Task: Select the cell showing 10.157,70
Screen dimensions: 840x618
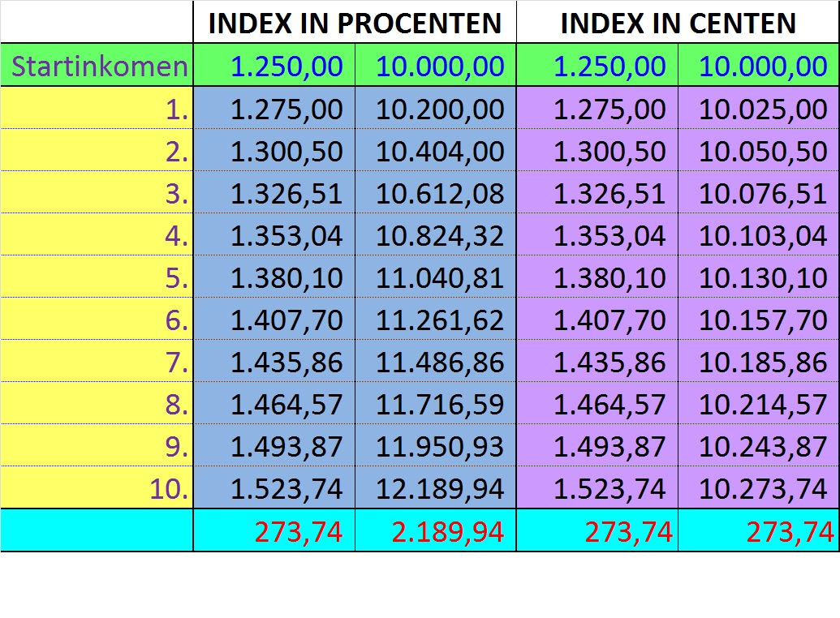Action: point(759,320)
